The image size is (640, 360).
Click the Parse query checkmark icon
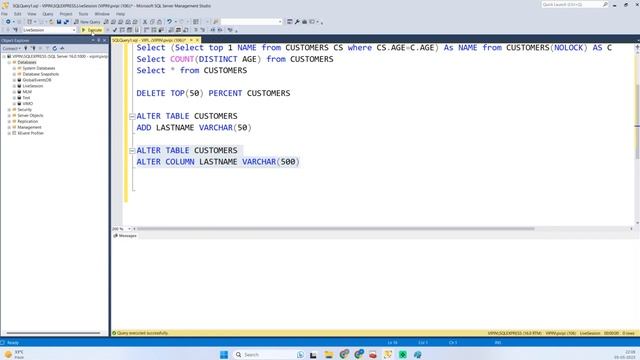click(115, 30)
